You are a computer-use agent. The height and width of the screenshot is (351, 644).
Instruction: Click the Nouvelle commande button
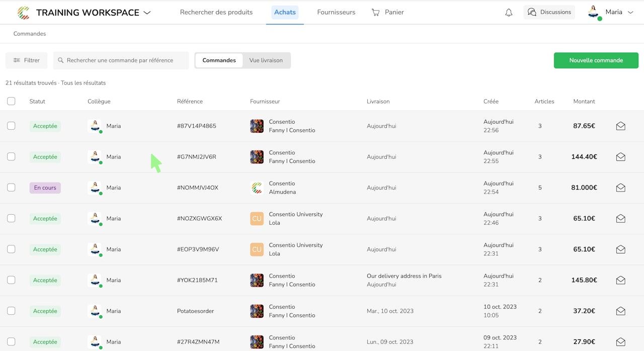coord(596,60)
